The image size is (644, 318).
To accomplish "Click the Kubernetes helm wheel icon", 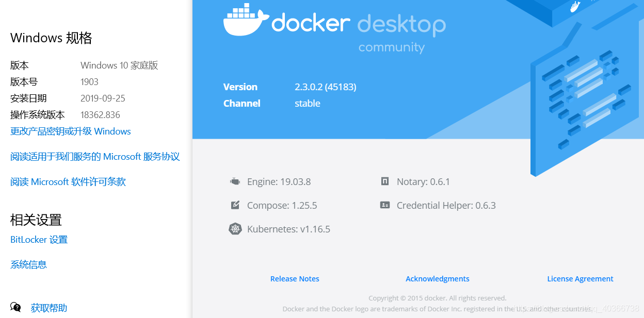I will click(x=235, y=229).
